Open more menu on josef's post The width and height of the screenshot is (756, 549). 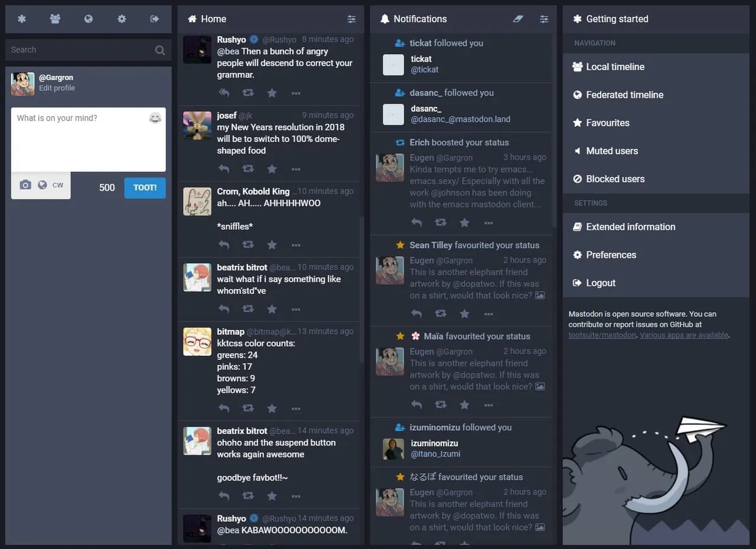(296, 169)
